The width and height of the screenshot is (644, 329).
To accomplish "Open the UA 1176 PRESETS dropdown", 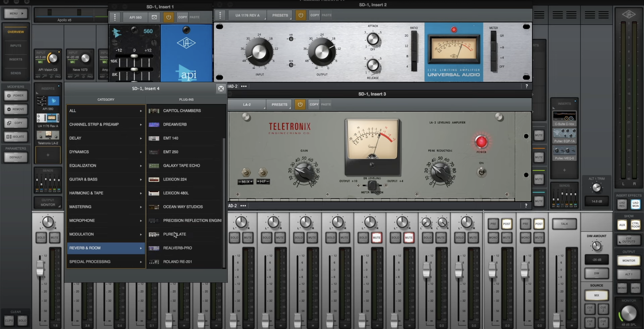I will [280, 15].
